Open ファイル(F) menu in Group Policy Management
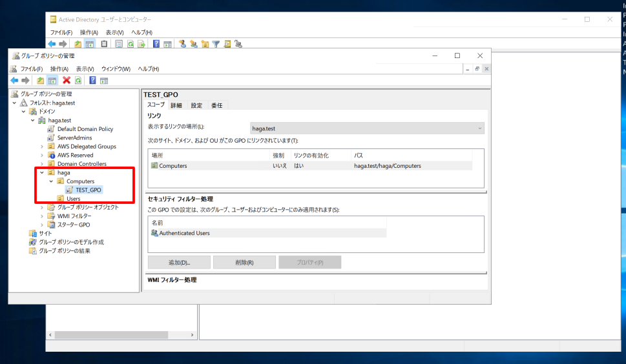626x364 pixels. [x=32, y=69]
